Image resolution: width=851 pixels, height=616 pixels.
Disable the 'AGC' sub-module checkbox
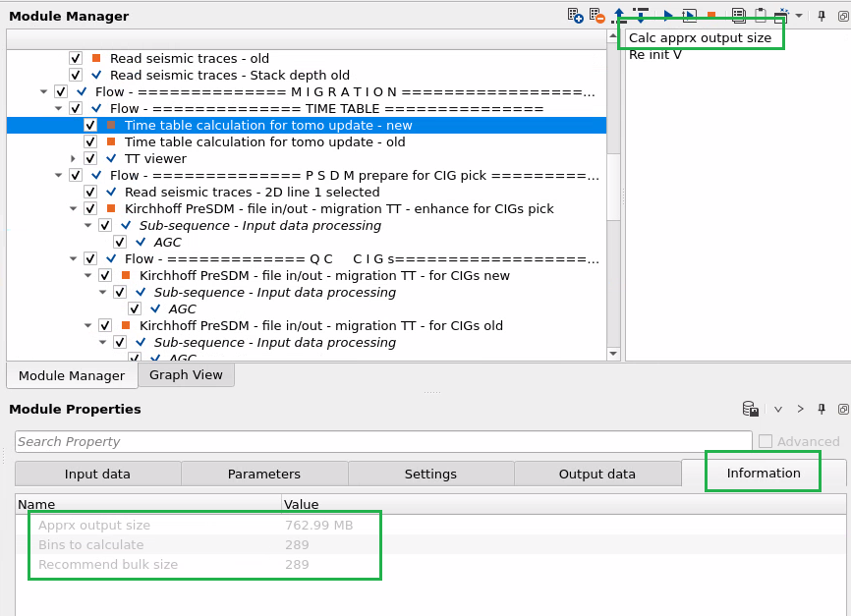119,241
